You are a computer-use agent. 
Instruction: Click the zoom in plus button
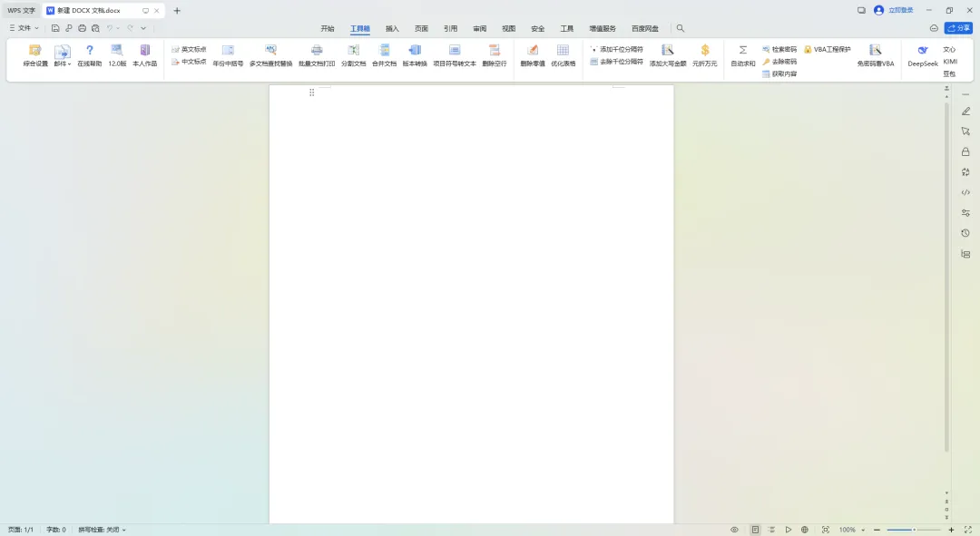pos(951,530)
